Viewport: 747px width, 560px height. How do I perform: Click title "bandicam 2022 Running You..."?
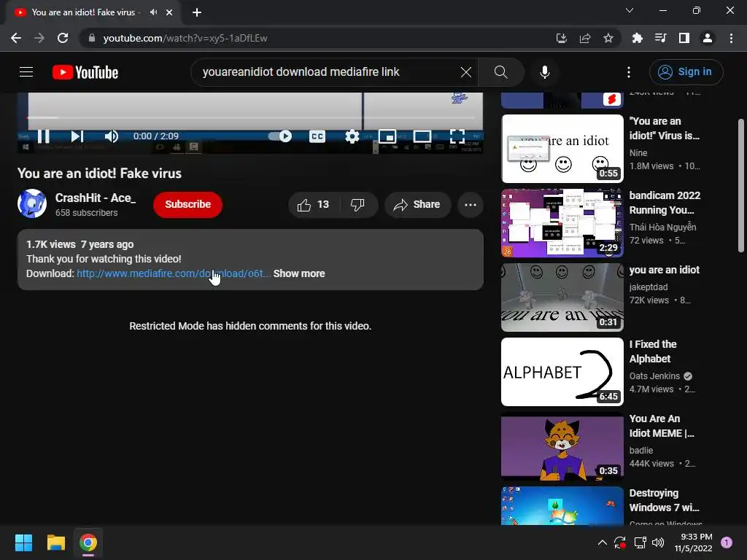click(665, 203)
